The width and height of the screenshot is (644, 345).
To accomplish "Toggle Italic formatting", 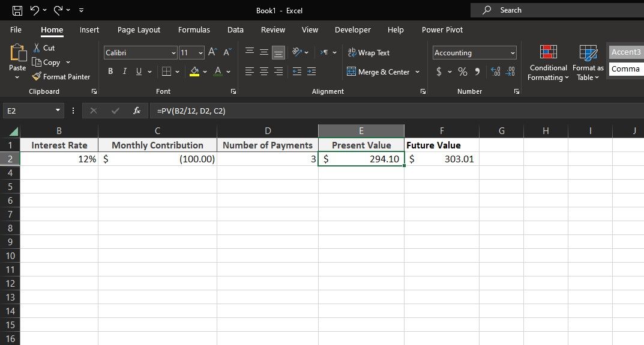I will click(125, 72).
